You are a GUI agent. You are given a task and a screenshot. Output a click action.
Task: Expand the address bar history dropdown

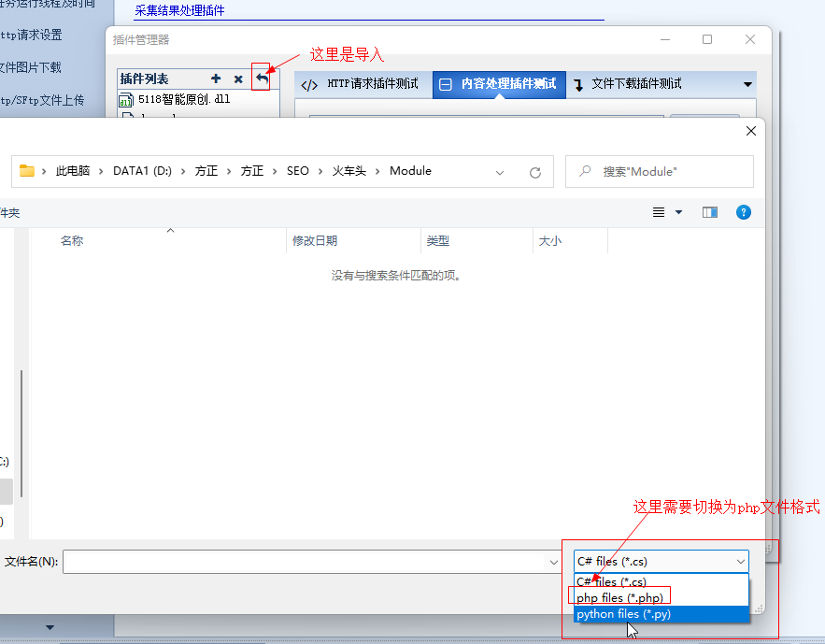click(x=500, y=172)
